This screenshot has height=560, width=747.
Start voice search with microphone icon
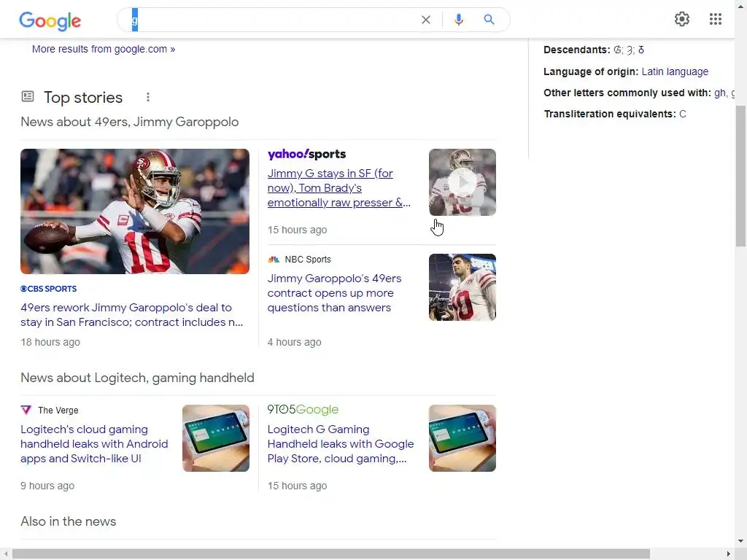tap(458, 20)
